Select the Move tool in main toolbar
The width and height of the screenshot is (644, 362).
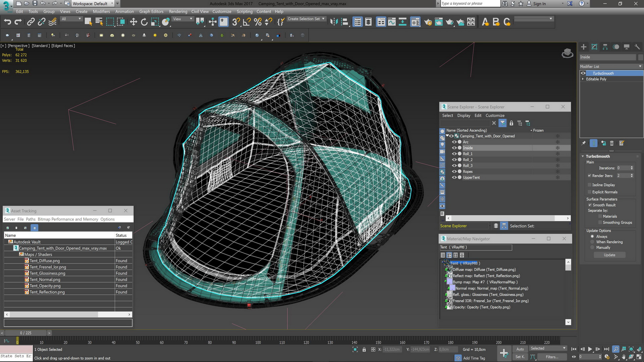tap(133, 22)
